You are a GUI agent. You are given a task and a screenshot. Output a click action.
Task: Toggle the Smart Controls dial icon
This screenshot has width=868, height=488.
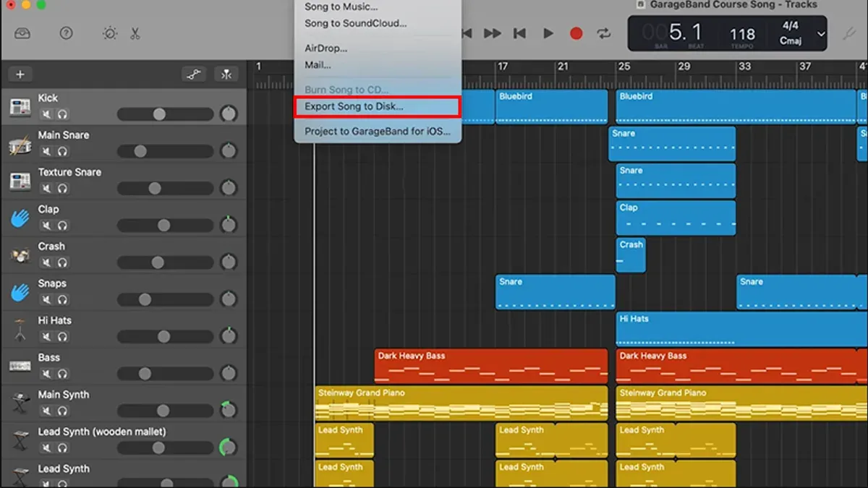pos(109,33)
